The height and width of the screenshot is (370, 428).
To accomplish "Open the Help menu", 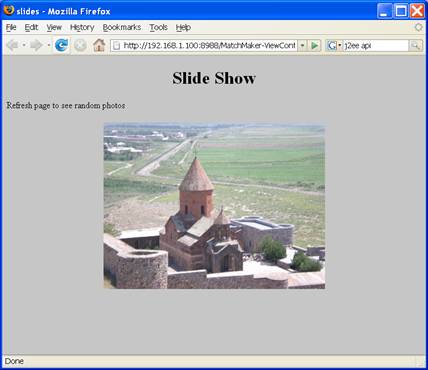I will [183, 27].
